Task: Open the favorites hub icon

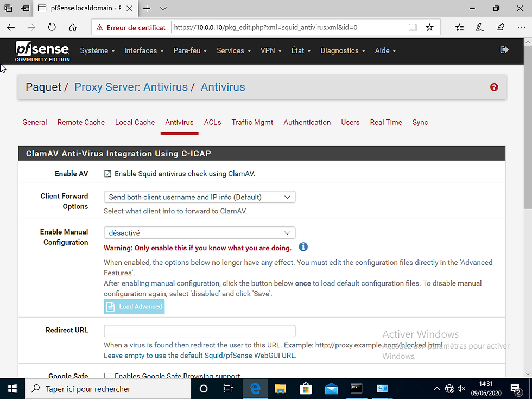Action: pos(459,28)
